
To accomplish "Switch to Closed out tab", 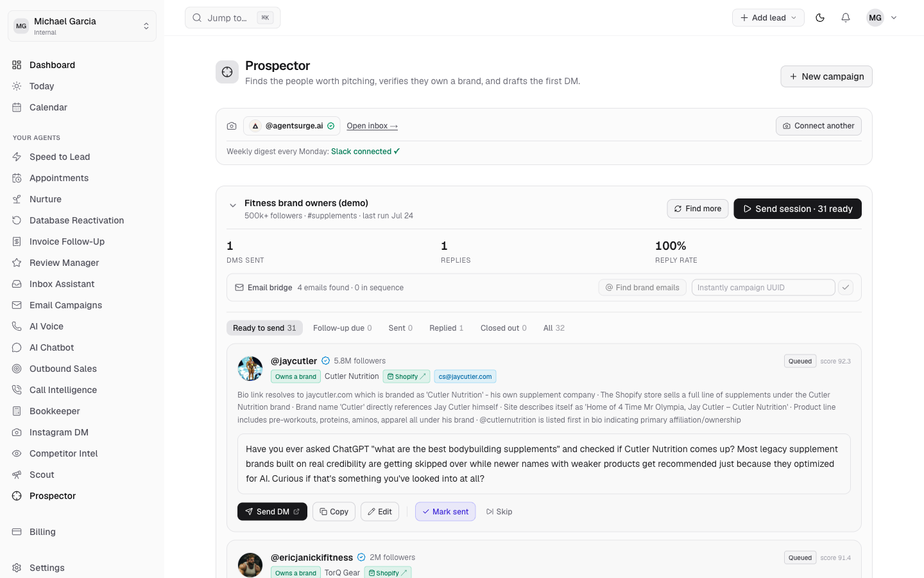I will [504, 328].
